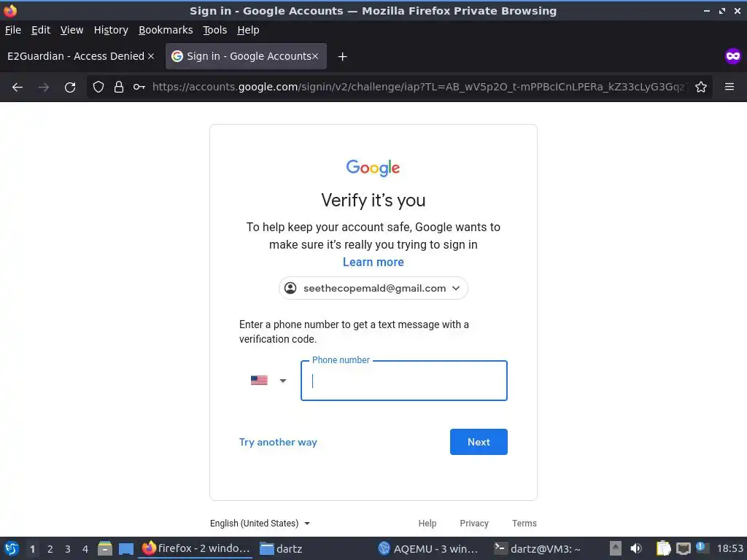Click the 18:53 clock
Screen dimensions: 747x560
click(x=729, y=548)
